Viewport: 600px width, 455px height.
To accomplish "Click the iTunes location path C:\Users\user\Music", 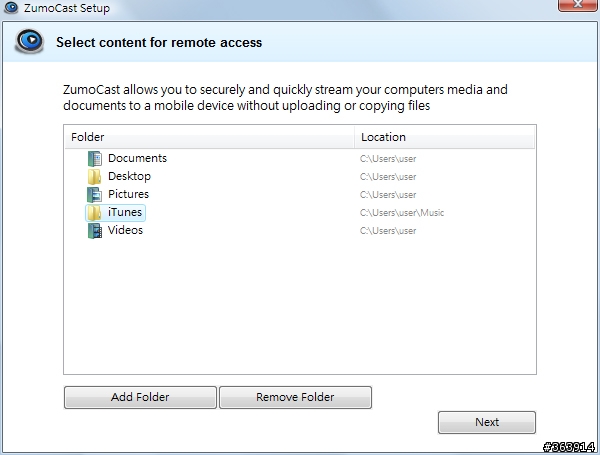I will click(402, 213).
